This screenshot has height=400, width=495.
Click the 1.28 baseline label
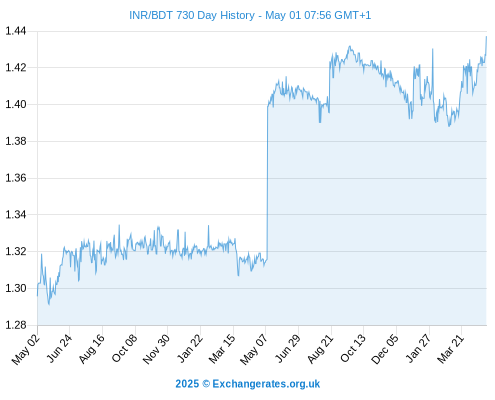point(15,325)
